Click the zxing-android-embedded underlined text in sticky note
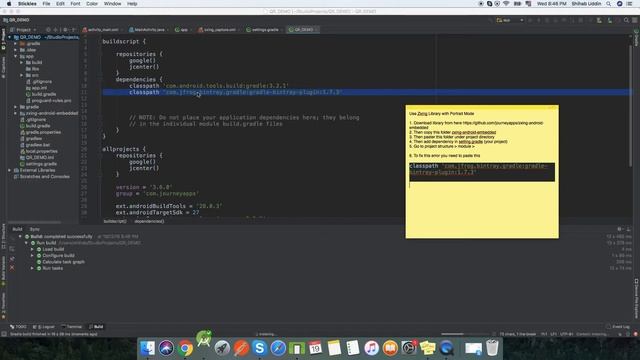The image size is (640, 360). (x=473, y=132)
